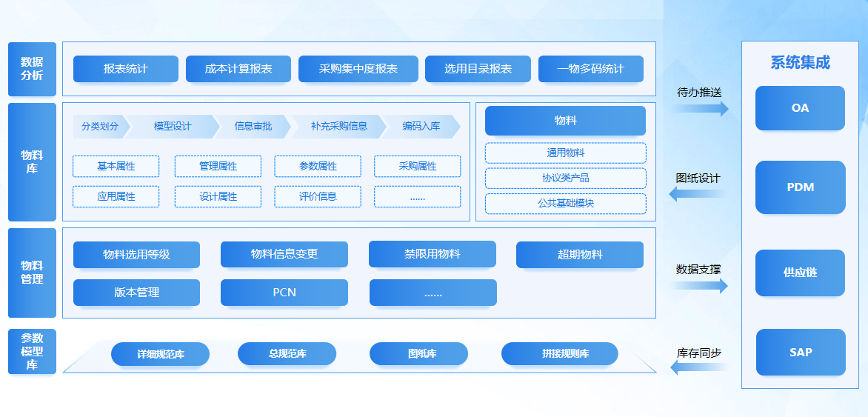
Task: Click the 待办推送 right arrow
Action: pos(700,109)
